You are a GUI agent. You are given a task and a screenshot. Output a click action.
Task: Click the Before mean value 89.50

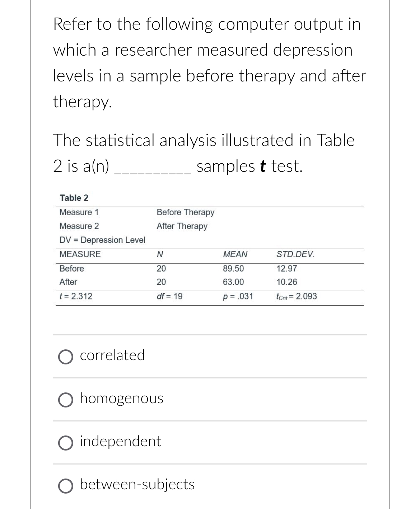point(233,269)
